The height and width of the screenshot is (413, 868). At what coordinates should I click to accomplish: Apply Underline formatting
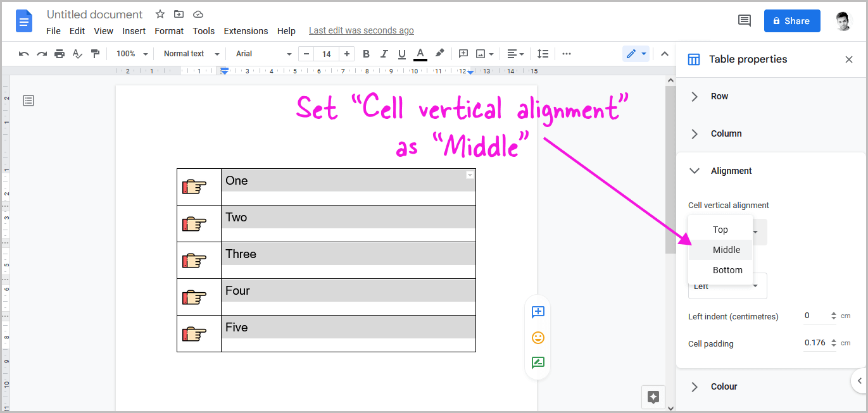coord(401,54)
